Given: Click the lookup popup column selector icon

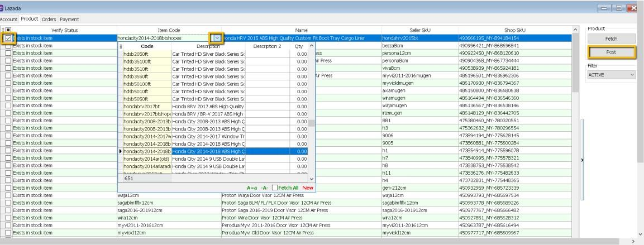Looking at the screenshot, I should click(x=121, y=46).
